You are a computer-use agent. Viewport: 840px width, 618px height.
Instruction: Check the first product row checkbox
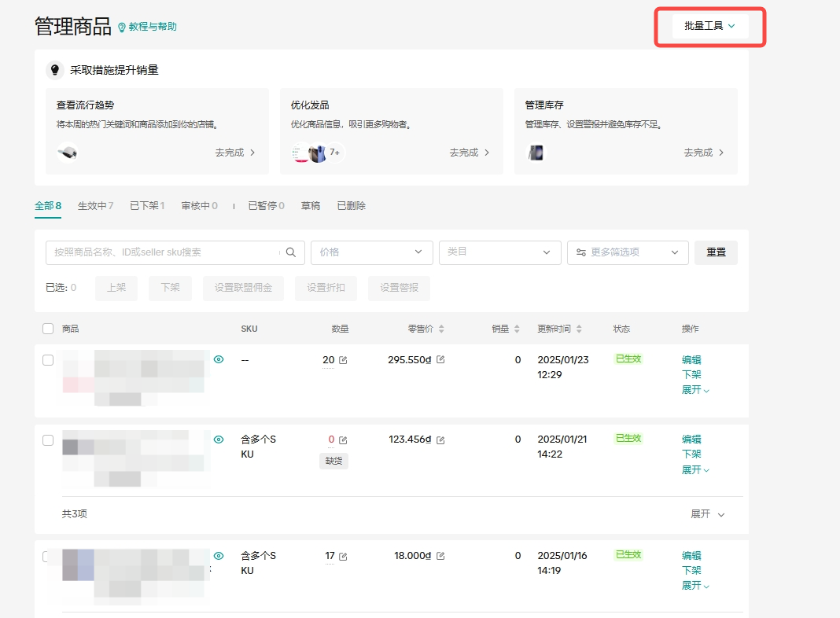[48, 359]
